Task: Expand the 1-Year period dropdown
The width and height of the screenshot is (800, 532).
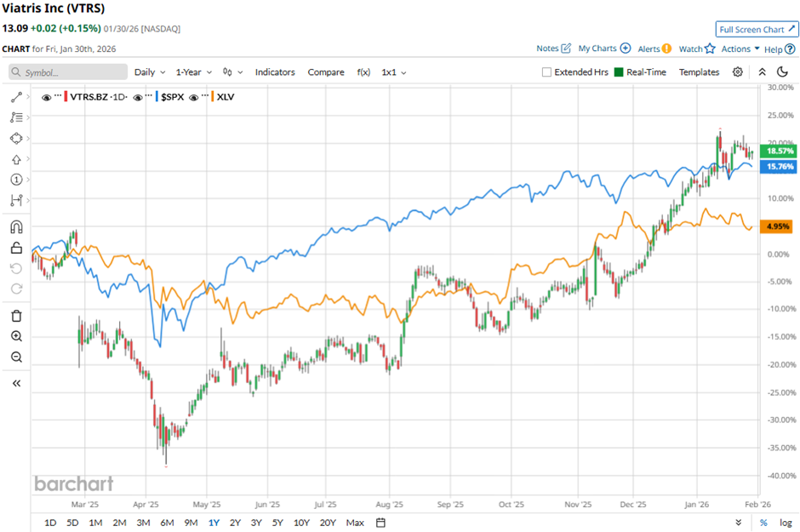Action: [x=194, y=72]
